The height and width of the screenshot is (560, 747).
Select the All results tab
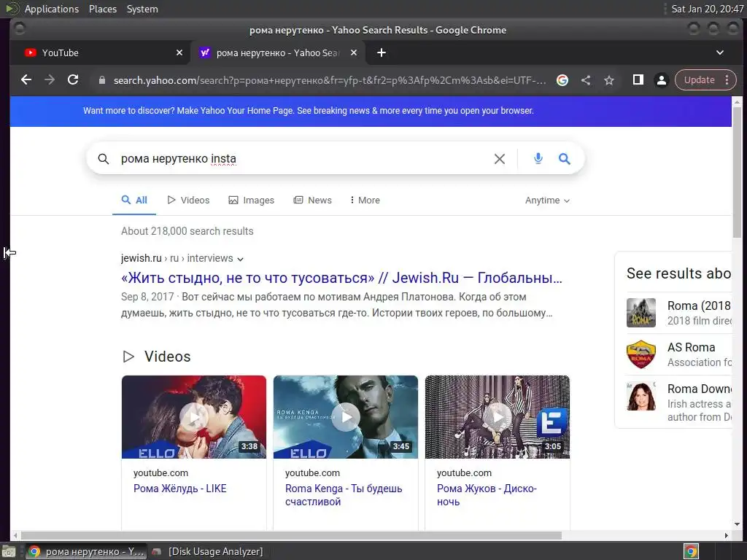pos(134,200)
